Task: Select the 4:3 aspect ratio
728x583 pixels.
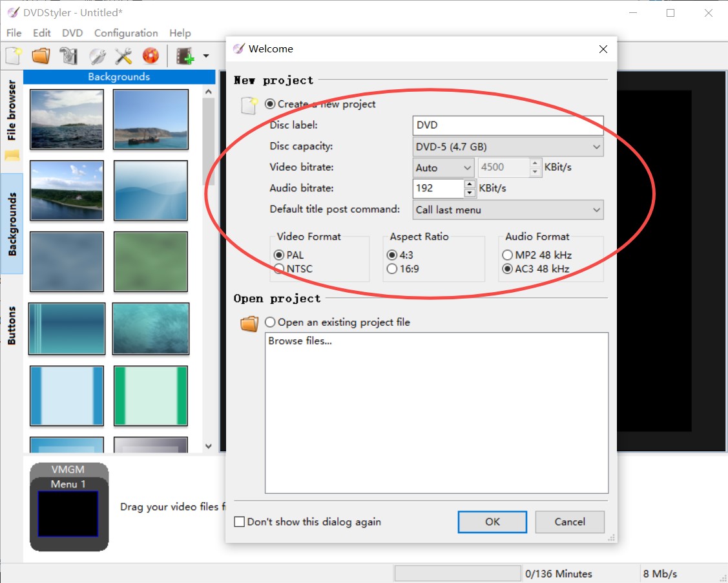Action: (x=392, y=255)
